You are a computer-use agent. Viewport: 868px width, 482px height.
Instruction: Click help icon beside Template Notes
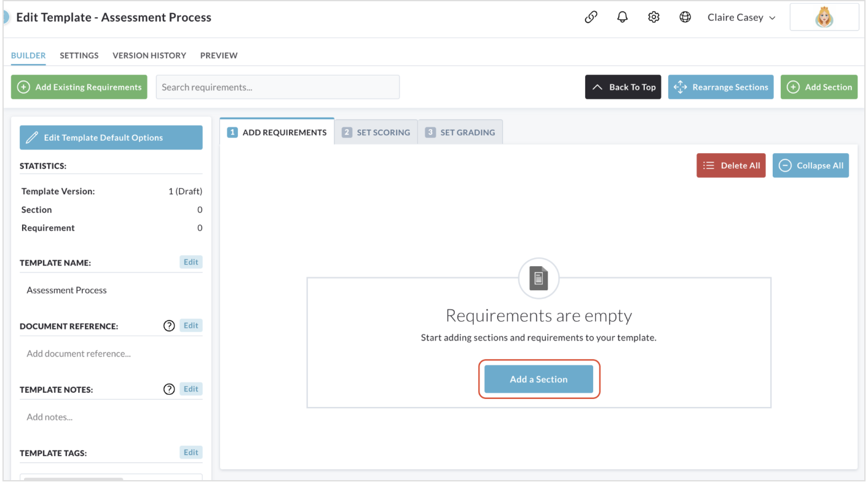(169, 389)
